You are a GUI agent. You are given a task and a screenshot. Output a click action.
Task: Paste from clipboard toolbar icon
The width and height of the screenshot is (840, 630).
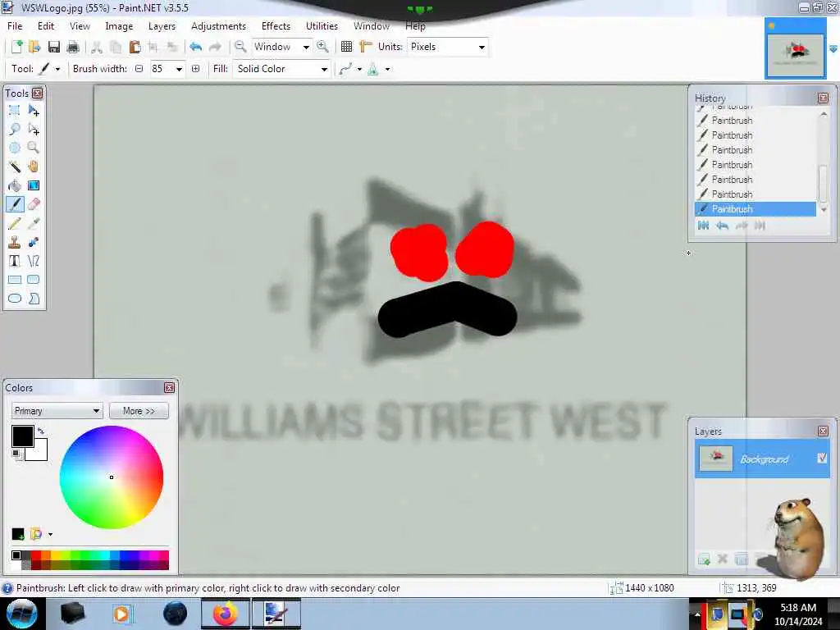[x=135, y=47]
